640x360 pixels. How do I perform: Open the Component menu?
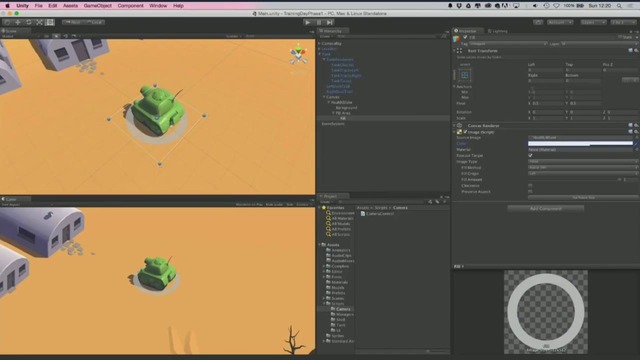(131, 6)
